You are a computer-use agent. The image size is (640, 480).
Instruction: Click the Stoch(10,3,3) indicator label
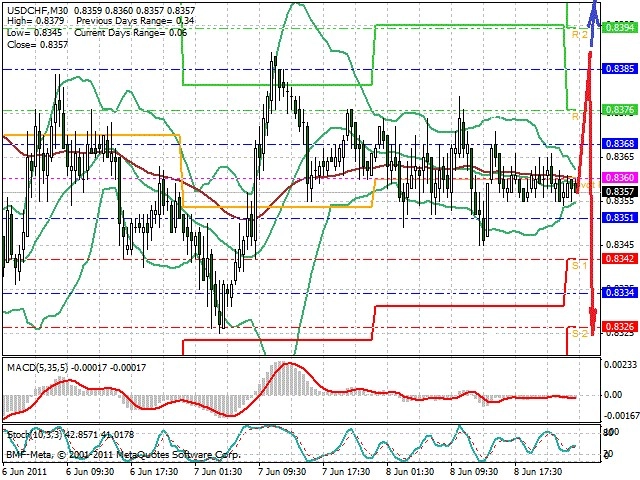click(x=35, y=434)
